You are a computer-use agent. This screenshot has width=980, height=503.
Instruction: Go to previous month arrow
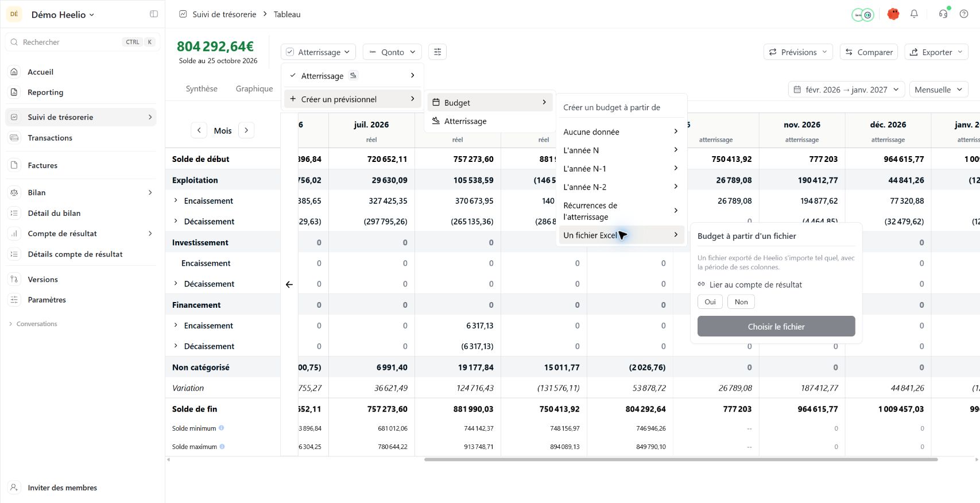(x=199, y=130)
